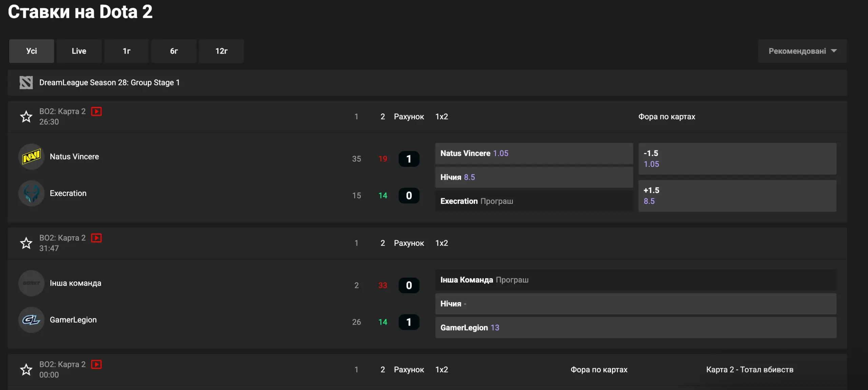This screenshot has height=390, width=868.
Task: Toggle favorite star for GamerLegion match
Action: coord(26,243)
